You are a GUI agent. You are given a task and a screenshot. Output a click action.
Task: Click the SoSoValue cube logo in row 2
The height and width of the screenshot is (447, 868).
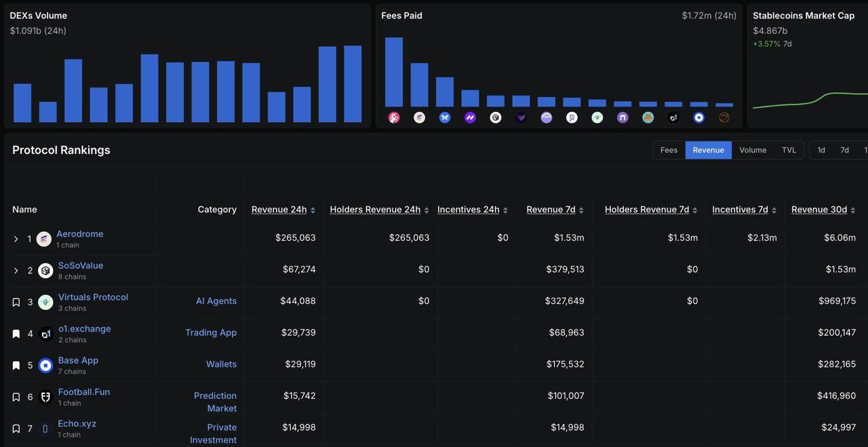(45, 271)
